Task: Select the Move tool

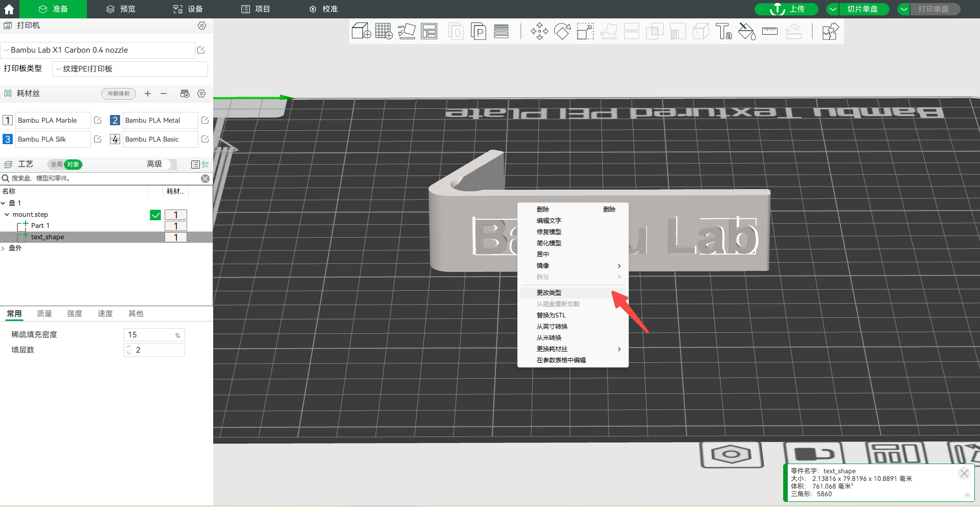Action: click(539, 31)
